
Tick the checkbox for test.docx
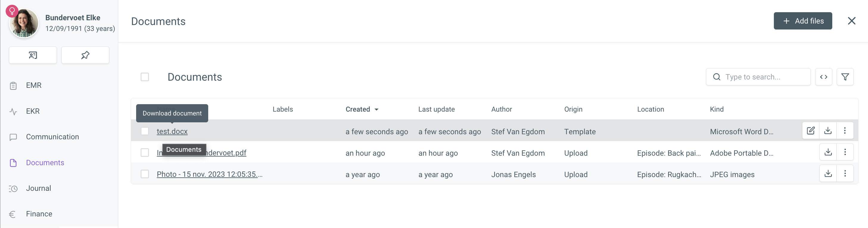[x=144, y=131]
